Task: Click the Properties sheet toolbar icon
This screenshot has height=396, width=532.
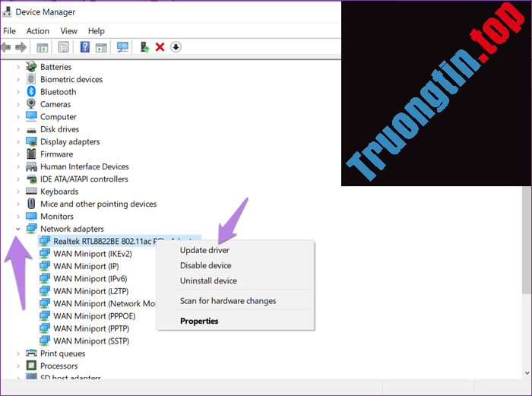Action: pos(63,47)
